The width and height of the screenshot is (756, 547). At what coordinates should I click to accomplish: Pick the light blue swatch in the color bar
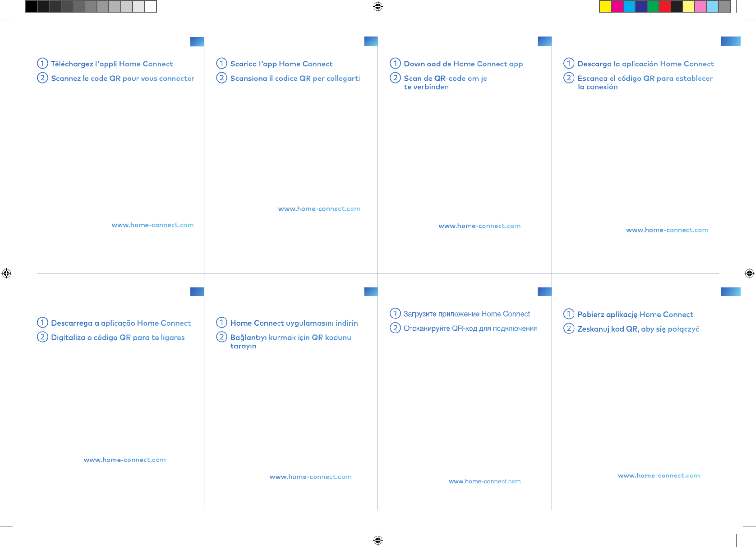pyautogui.click(x=713, y=6)
